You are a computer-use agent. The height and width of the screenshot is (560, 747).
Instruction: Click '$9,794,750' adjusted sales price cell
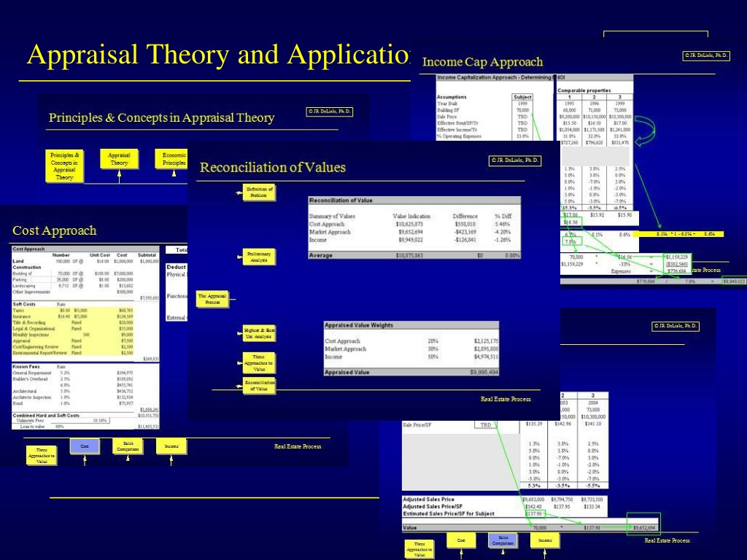tap(562, 499)
